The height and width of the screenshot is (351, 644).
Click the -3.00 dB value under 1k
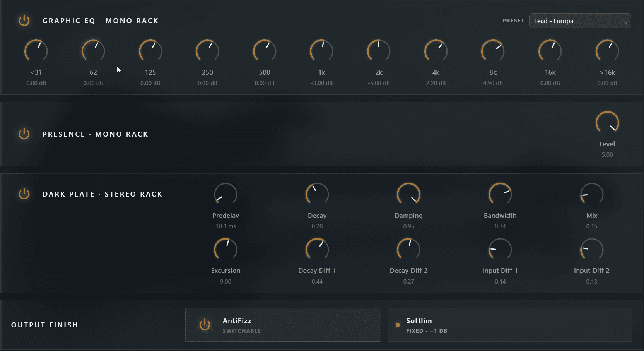pyautogui.click(x=321, y=83)
